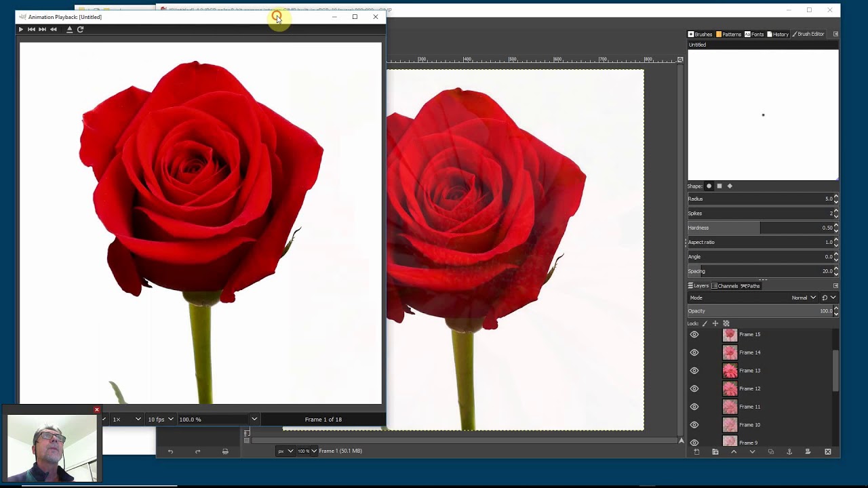Hide the Frame 13 layer
Screen dimensions: 868x488
pyautogui.click(x=694, y=371)
